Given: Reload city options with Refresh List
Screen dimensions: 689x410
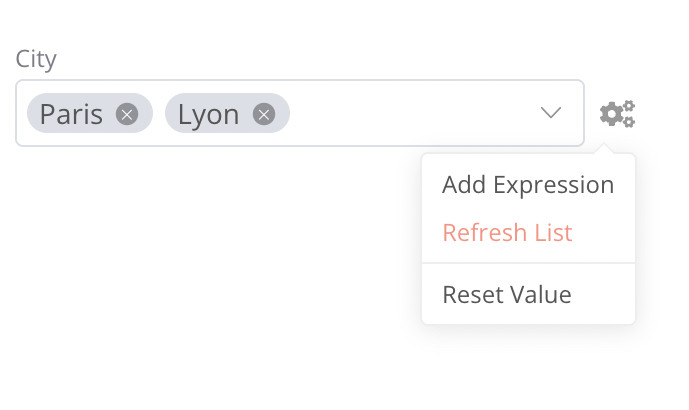Looking at the screenshot, I should (x=507, y=233).
